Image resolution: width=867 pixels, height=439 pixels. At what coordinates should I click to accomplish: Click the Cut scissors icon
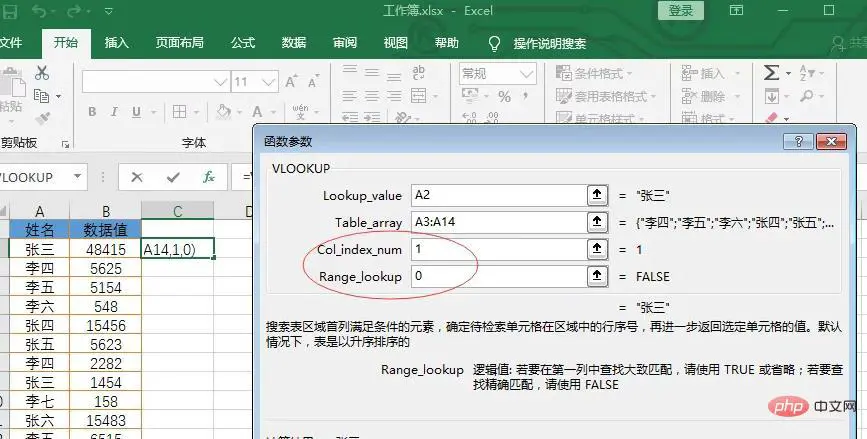pyautogui.click(x=42, y=72)
